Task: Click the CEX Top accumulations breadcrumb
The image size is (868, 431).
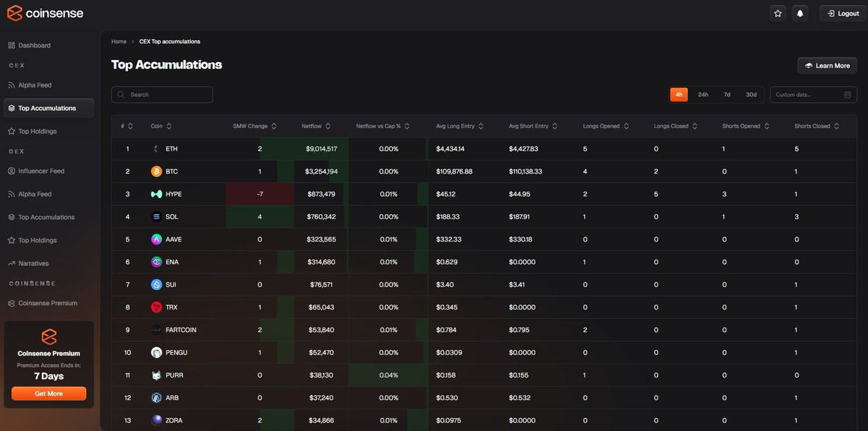Action: coord(170,41)
